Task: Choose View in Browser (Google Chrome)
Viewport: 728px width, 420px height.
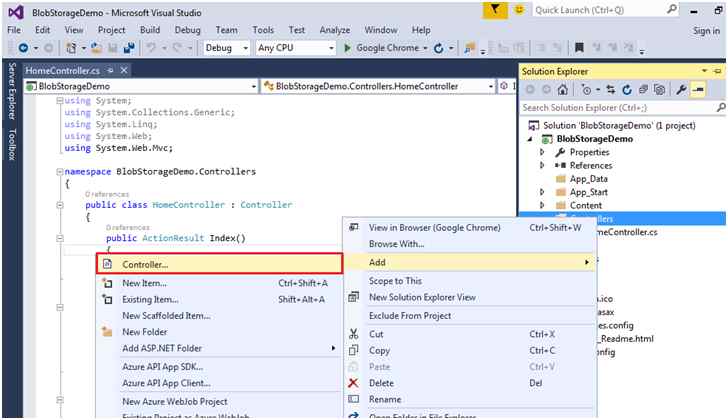Action: click(470, 228)
